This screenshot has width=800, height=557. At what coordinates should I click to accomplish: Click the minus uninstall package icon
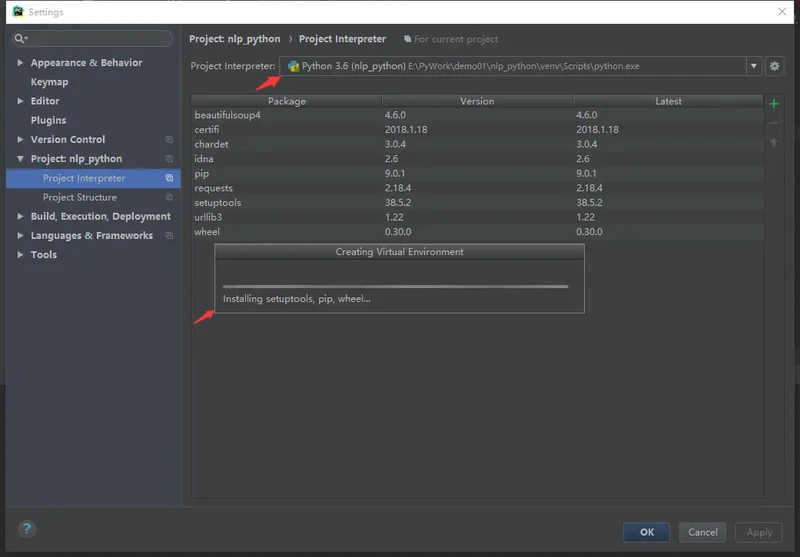[773, 123]
